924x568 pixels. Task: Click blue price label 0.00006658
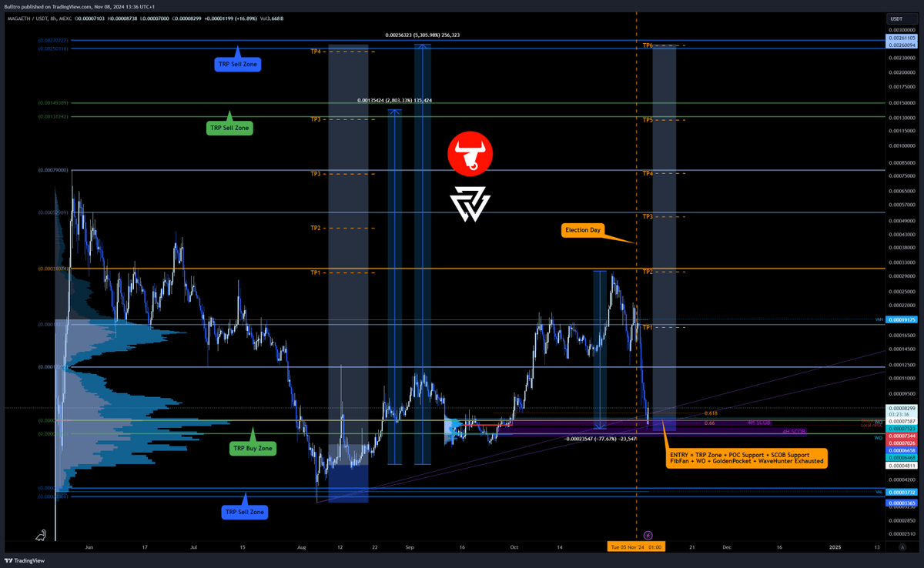[x=901, y=451]
